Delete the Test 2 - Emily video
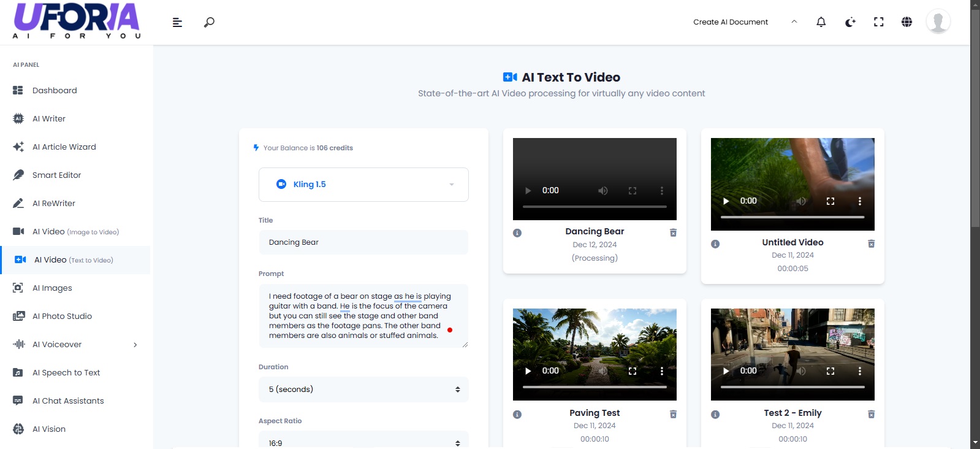980x449 pixels. (871, 414)
